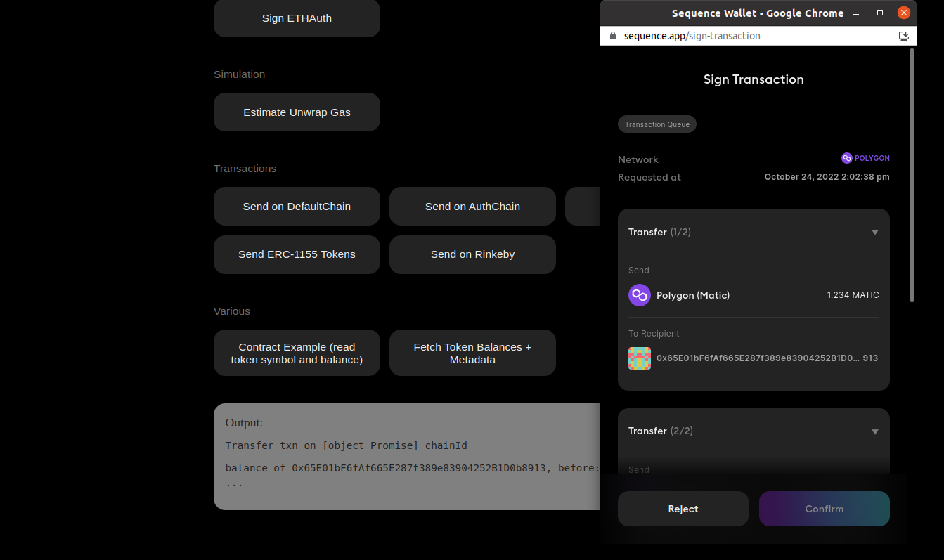Click the 1.234 MATIC amount
The width and height of the screenshot is (944, 560).
(x=853, y=295)
